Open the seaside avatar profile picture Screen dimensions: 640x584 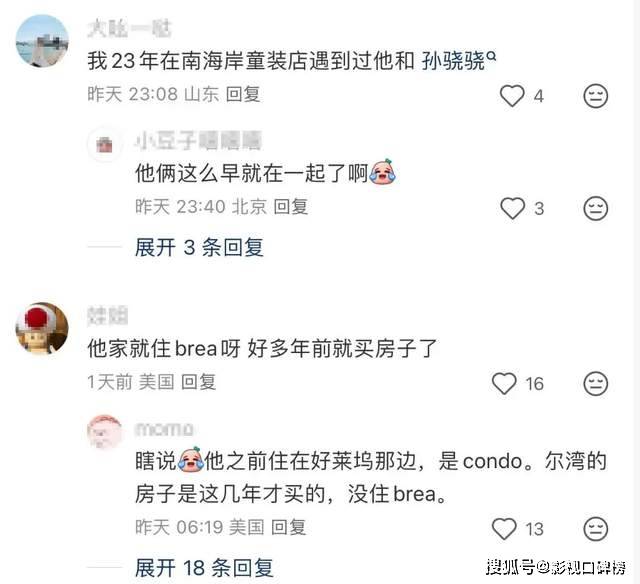[42, 41]
